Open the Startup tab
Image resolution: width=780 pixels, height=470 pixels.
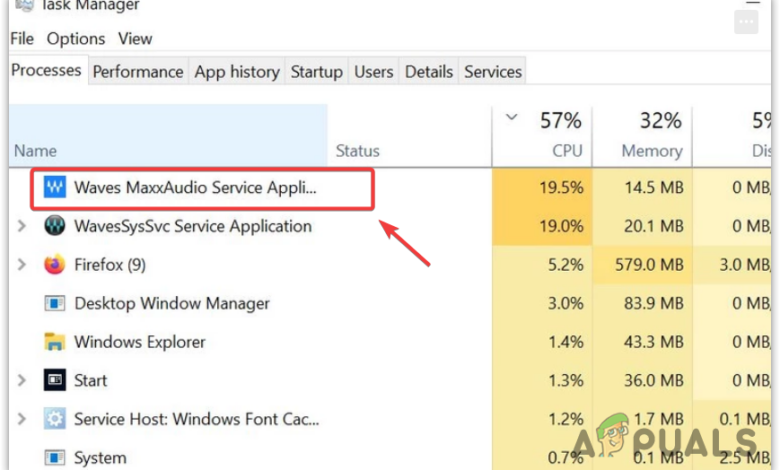pos(316,72)
